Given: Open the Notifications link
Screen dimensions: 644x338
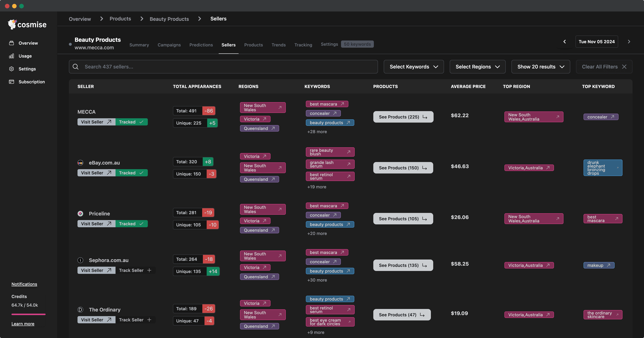Looking at the screenshot, I should click(24, 284).
